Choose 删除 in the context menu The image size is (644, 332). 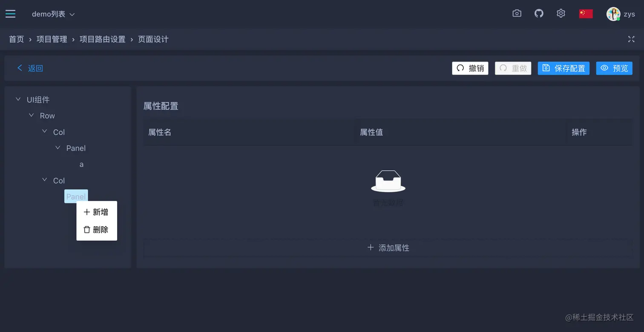coord(96,229)
